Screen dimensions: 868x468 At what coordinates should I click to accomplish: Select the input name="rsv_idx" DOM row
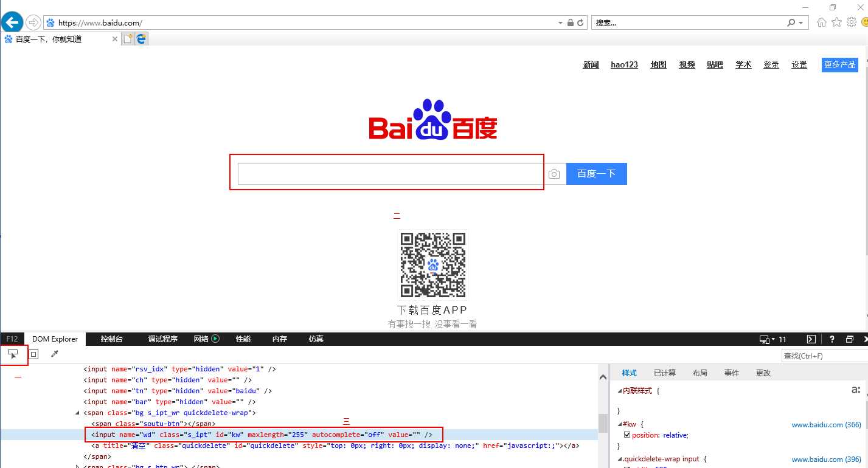(x=180, y=369)
